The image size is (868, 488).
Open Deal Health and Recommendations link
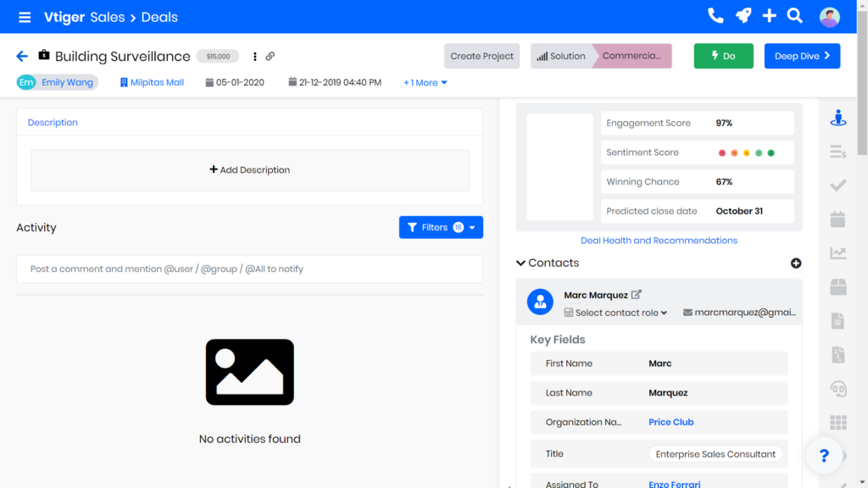click(659, 241)
